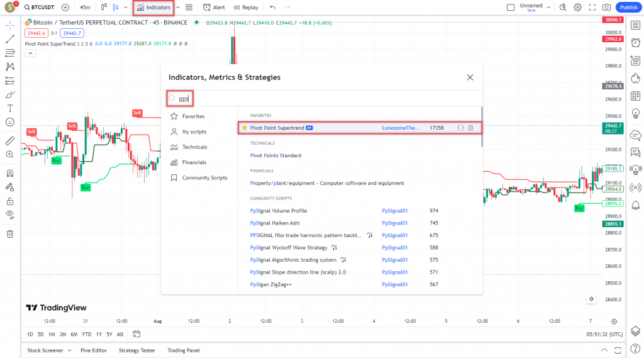Select Community Scripts category

[204, 178]
